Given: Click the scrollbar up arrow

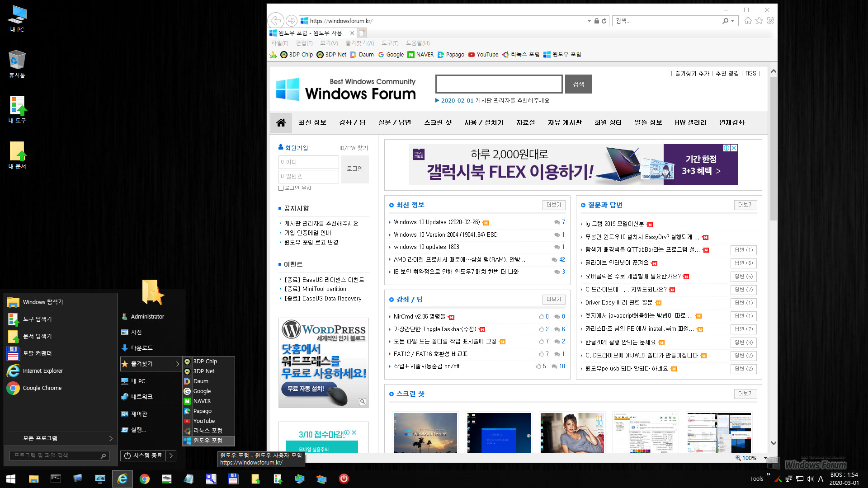Looking at the screenshot, I should [774, 71].
